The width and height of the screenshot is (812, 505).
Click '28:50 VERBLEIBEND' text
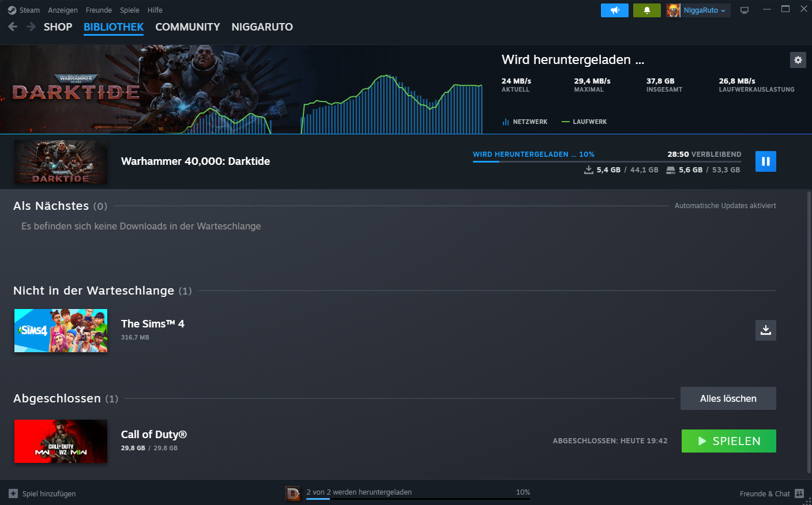(x=704, y=154)
